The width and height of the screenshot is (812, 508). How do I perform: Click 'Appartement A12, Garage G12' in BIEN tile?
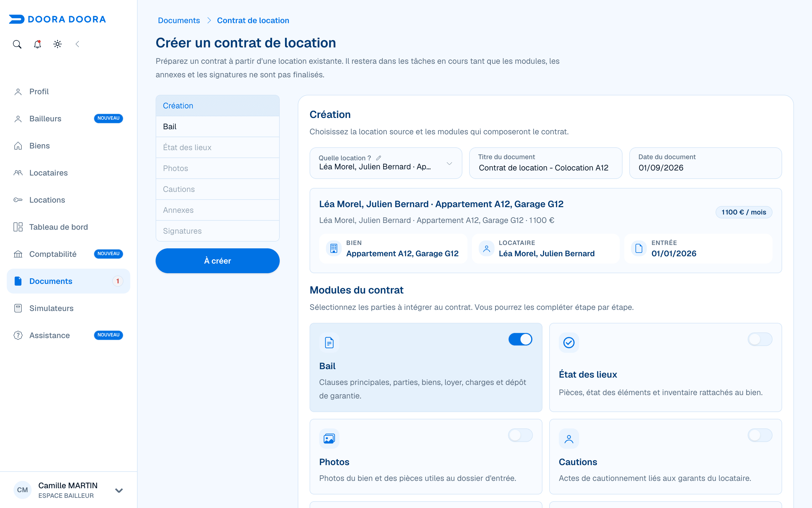click(402, 254)
